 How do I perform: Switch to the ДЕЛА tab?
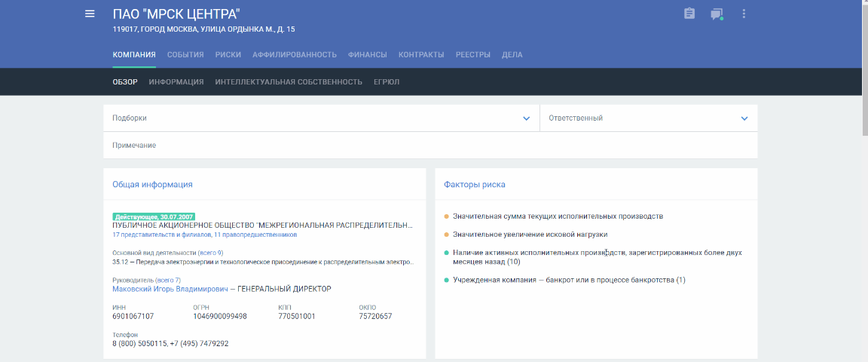[x=512, y=55]
